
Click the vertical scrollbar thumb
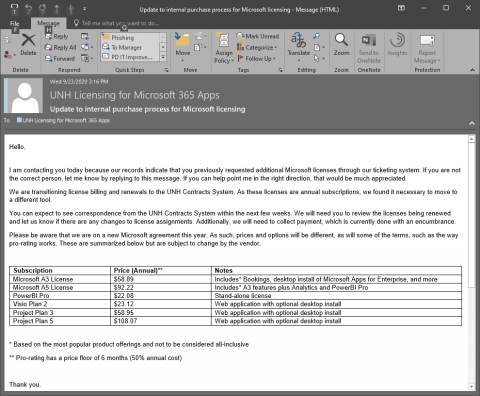coord(471,215)
